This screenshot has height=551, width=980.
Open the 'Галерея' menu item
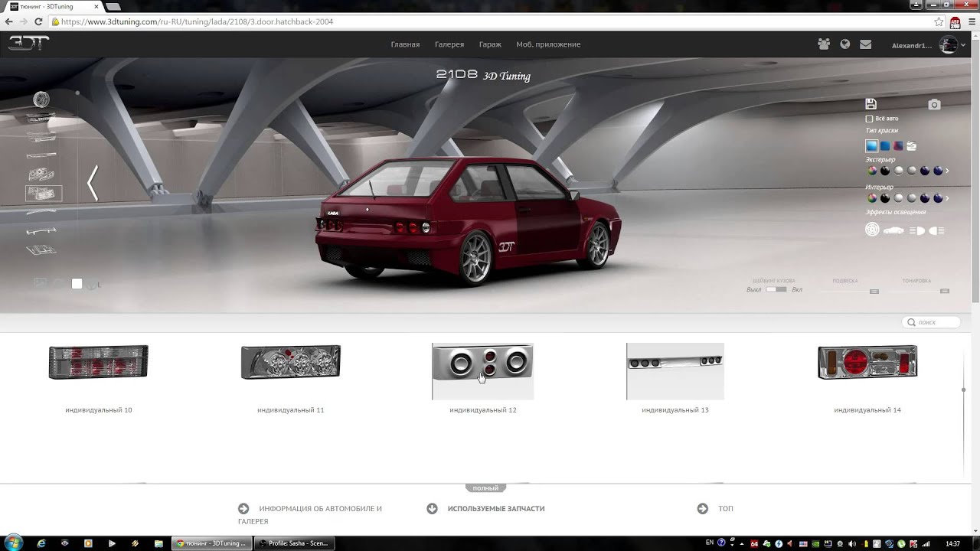(x=449, y=44)
